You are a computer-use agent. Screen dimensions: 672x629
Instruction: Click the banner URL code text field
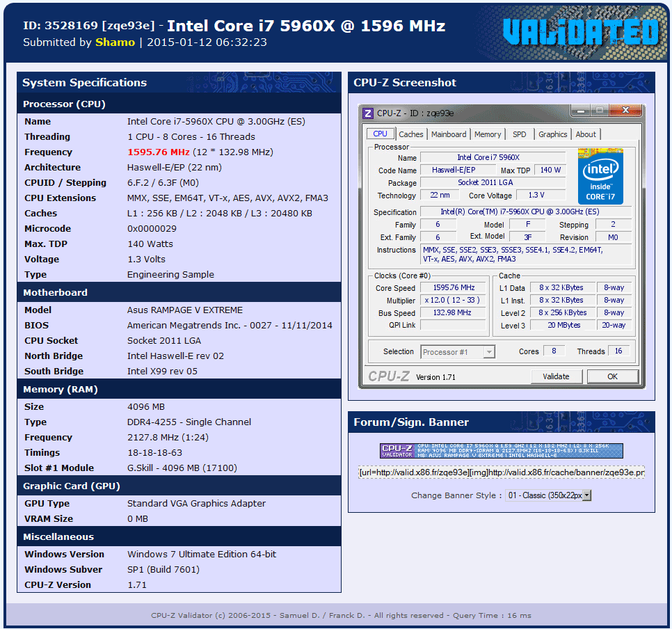point(501,472)
